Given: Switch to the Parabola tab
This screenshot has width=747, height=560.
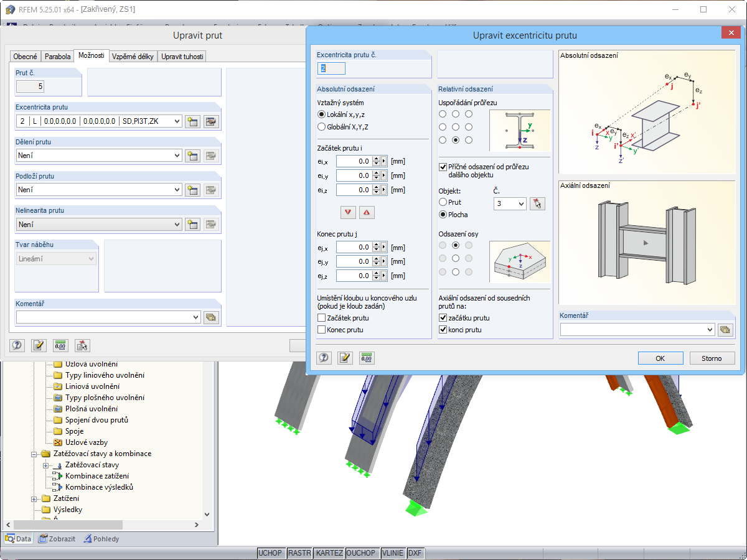Looking at the screenshot, I should [x=57, y=57].
